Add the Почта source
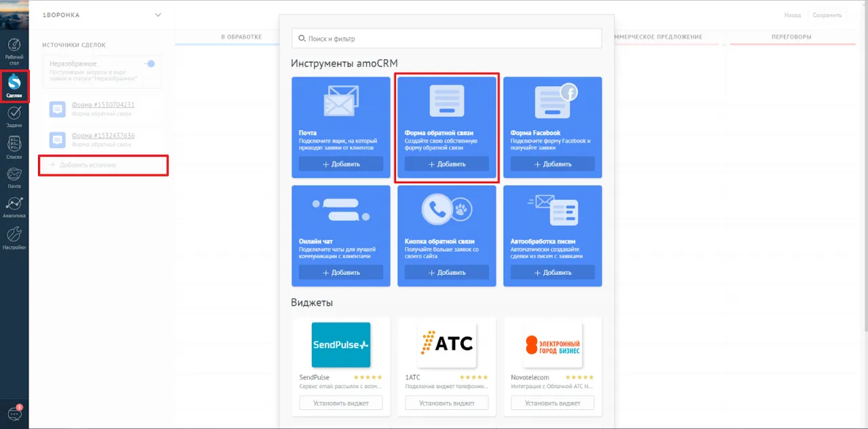 pos(341,164)
